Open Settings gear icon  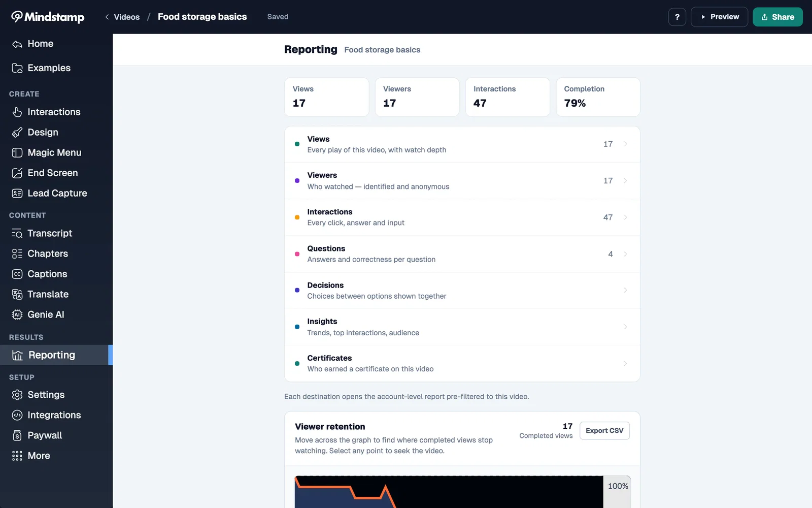coord(17,395)
